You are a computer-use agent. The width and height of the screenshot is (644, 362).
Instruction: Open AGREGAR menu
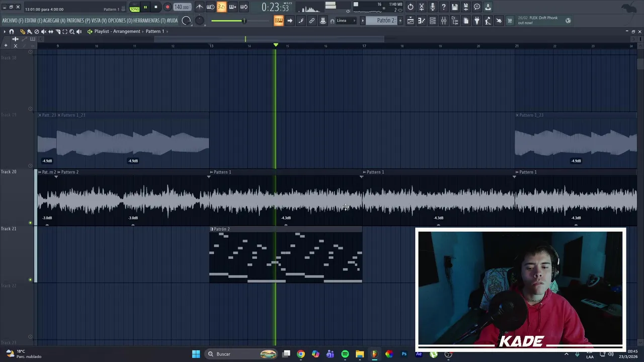[55, 21]
